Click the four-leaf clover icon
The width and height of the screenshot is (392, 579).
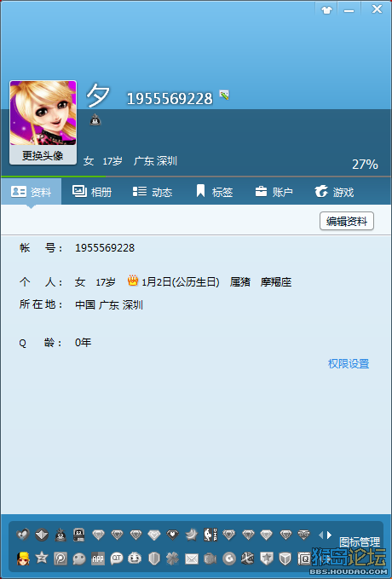tap(173, 559)
